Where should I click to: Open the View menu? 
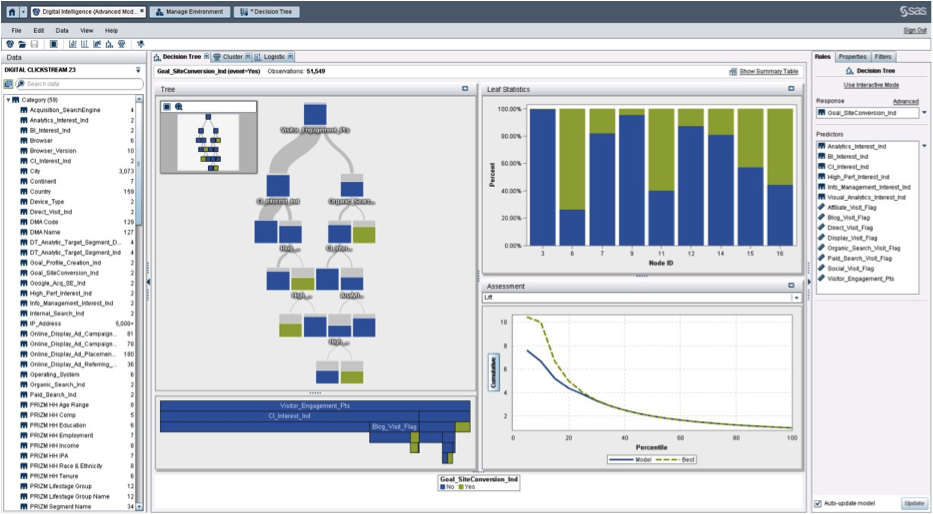87,30
